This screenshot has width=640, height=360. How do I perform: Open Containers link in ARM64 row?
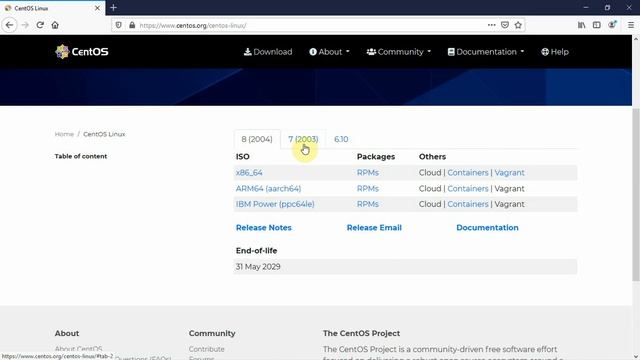point(468,189)
